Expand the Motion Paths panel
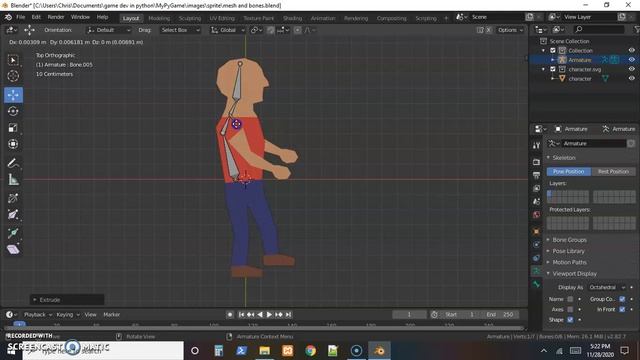 (x=569, y=262)
